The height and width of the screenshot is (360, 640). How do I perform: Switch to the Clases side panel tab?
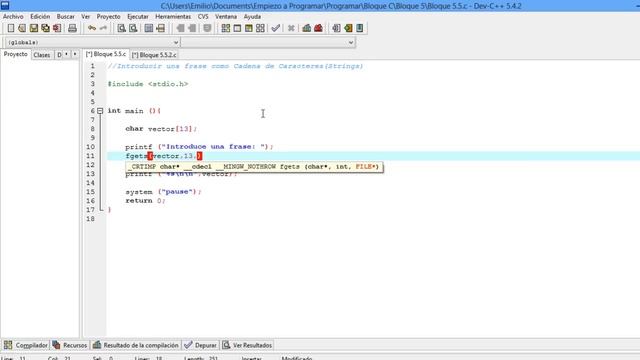[x=42, y=55]
